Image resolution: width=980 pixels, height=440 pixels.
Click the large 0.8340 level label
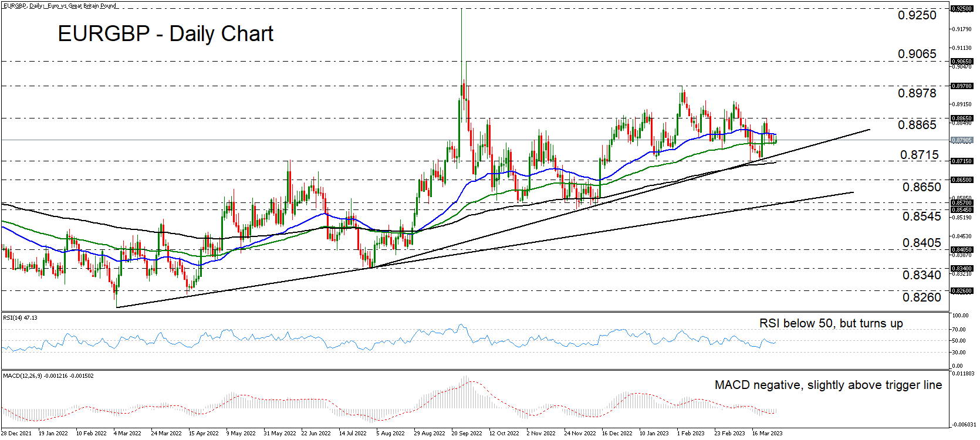pyautogui.click(x=922, y=275)
